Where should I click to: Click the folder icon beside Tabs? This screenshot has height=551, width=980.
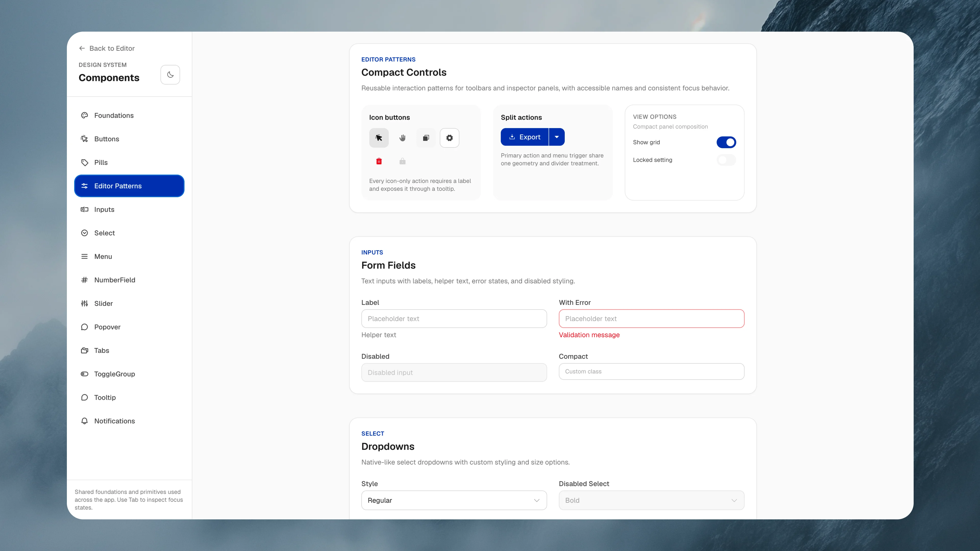click(84, 350)
